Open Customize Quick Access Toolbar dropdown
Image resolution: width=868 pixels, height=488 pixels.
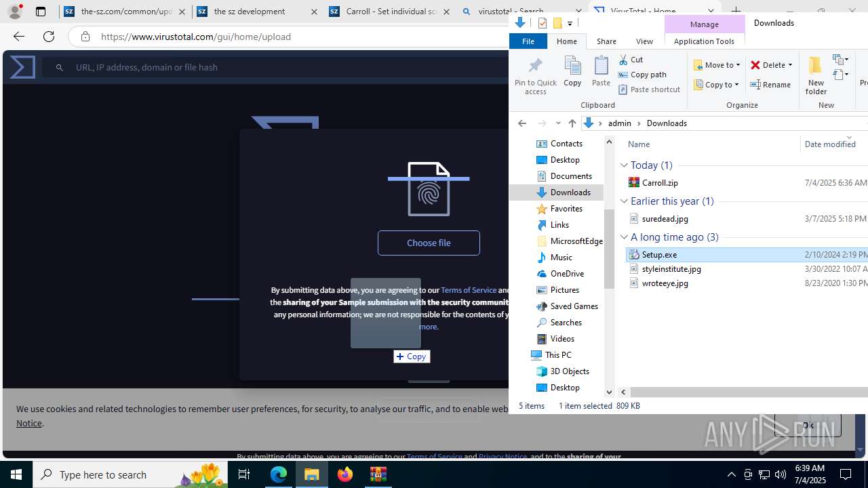click(570, 24)
